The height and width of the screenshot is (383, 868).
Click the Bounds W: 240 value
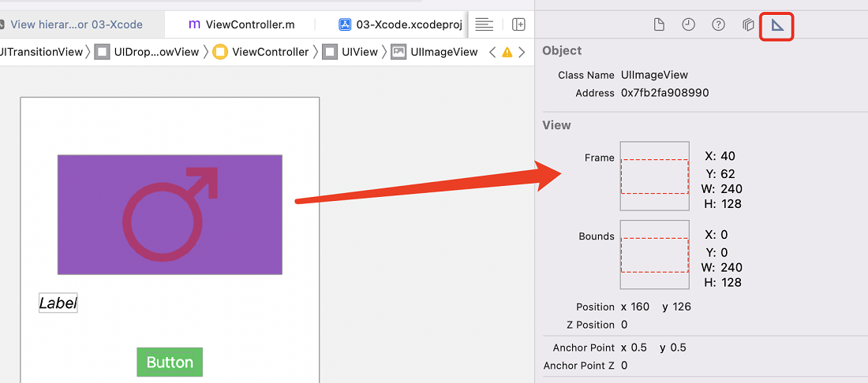[x=731, y=268]
